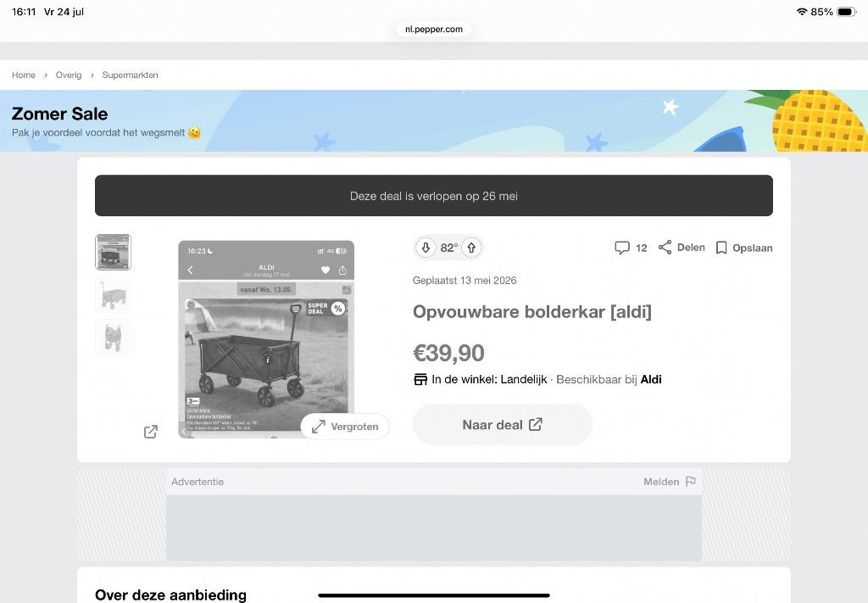Click the 82° temperature score

449,248
